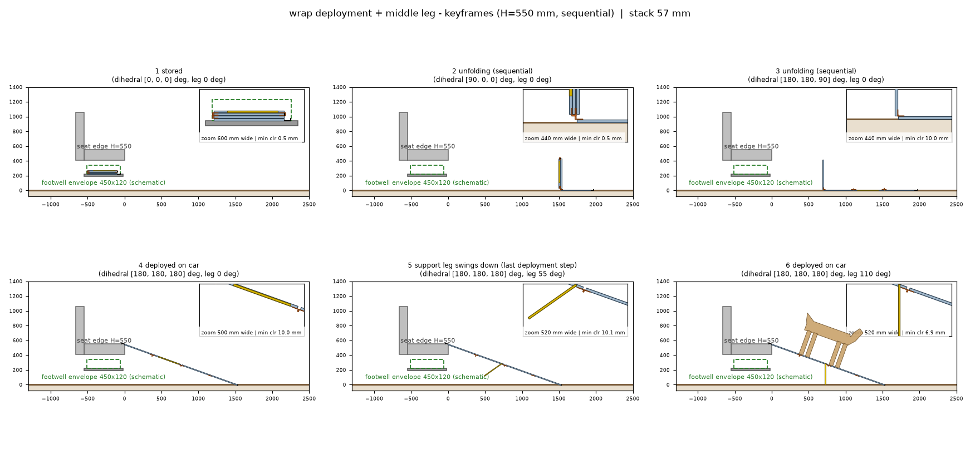
Task: Click the green dashed footwell box in panel 2
Action: [427, 170]
